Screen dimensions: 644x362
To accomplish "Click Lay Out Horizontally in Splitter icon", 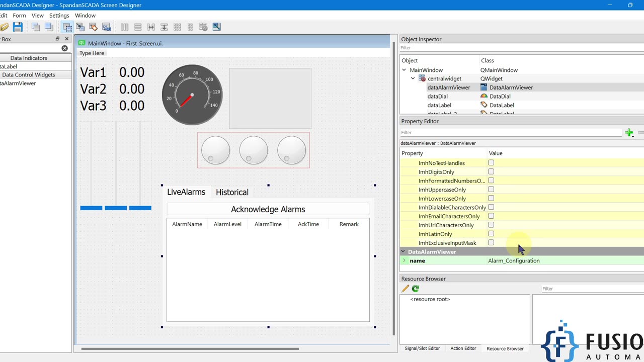I will click(151, 27).
